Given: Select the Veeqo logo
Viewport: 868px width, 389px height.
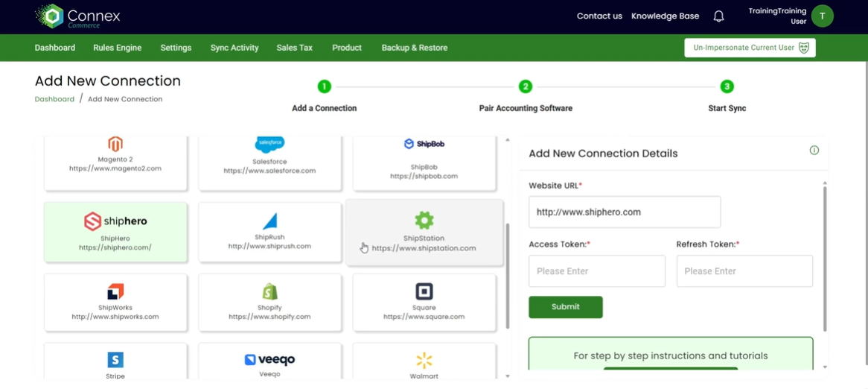Looking at the screenshot, I should (x=269, y=360).
